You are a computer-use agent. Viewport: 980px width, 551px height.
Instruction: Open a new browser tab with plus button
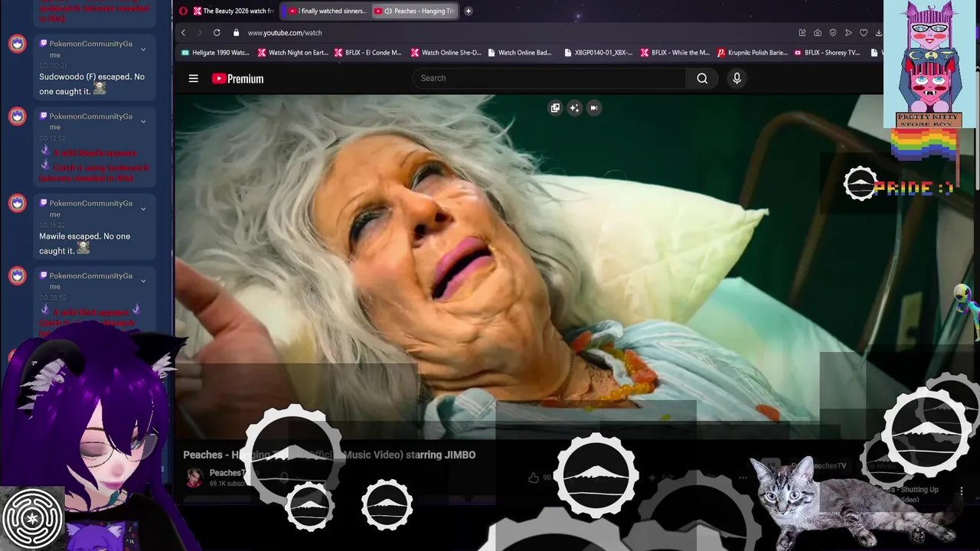pos(468,11)
